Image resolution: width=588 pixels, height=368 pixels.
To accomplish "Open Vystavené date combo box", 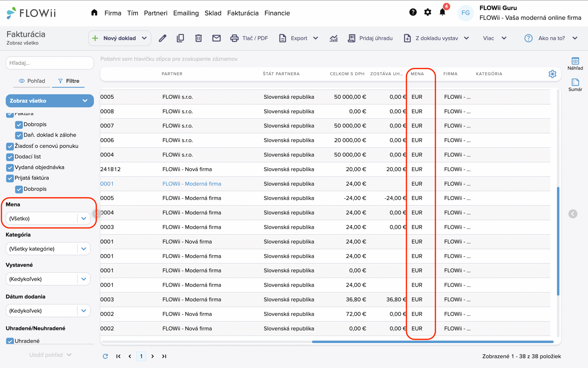I will [x=48, y=279].
